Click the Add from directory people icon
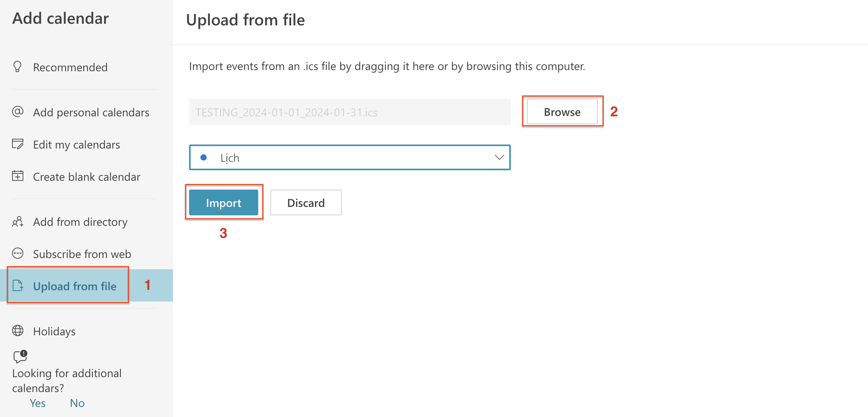 pyautogui.click(x=18, y=221)
